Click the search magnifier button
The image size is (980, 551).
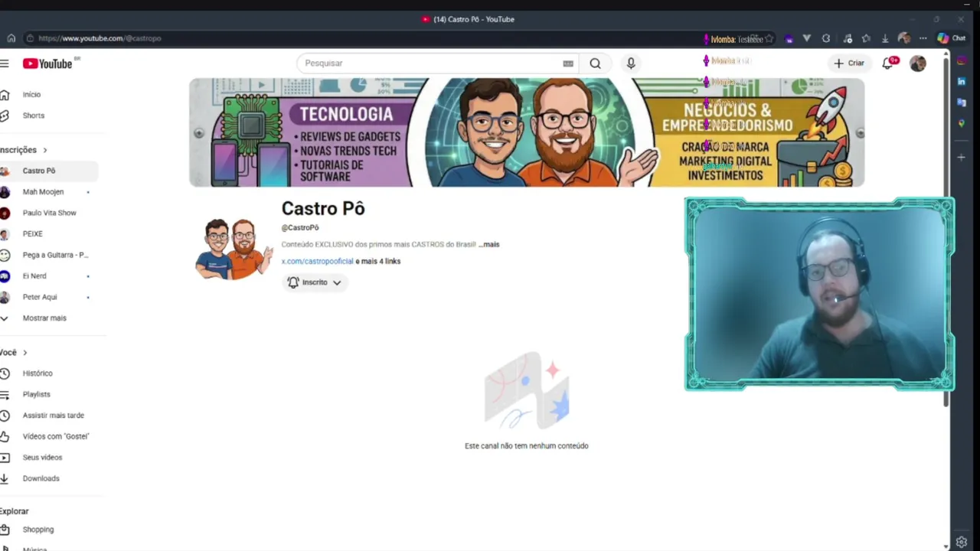coord(595,64)
